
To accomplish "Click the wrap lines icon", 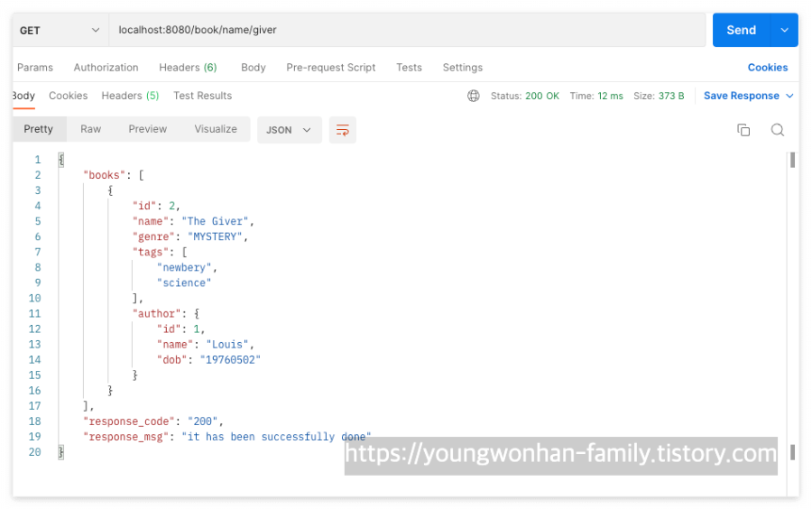I will [x=342, y=130].
